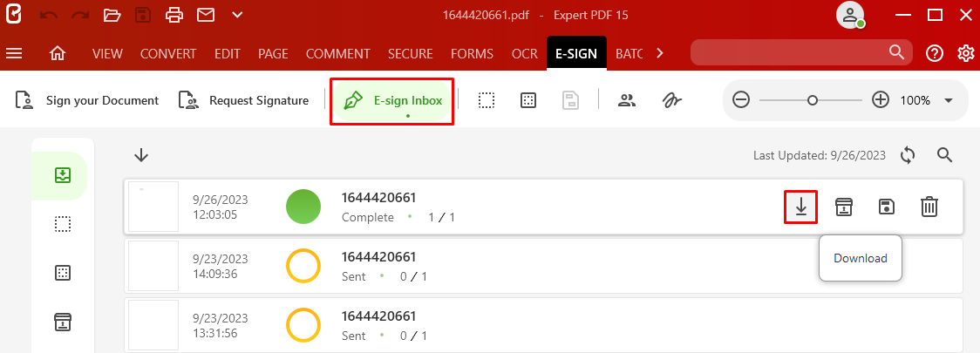This screenshot has width=980, height=353.
Task: Select the document sent at 13:31:56
Action: (544, 325)
